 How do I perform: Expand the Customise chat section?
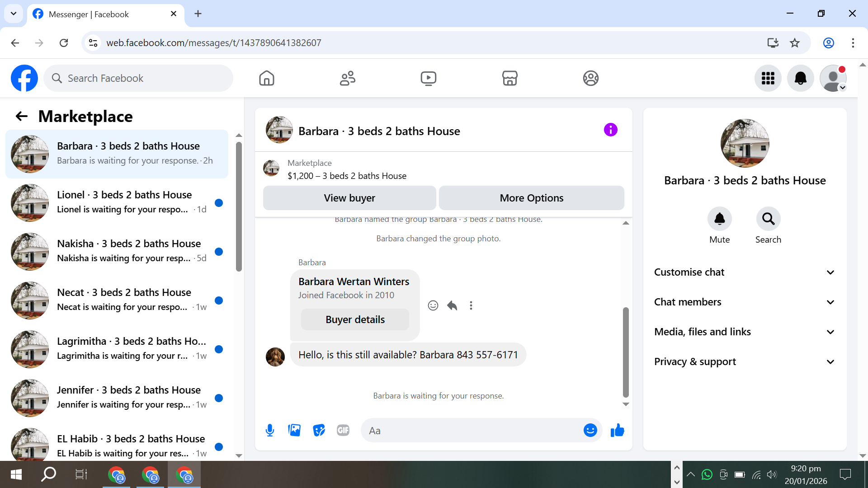pos(745,272)
